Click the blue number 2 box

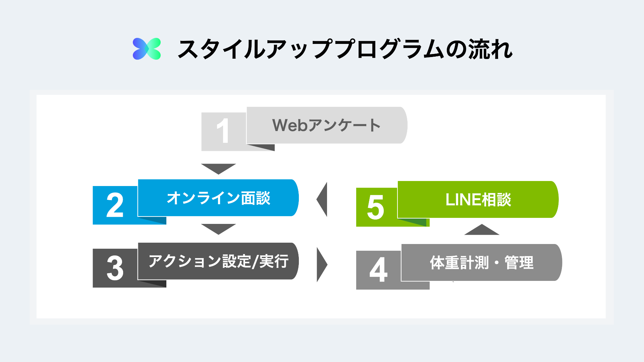point(115,205)
